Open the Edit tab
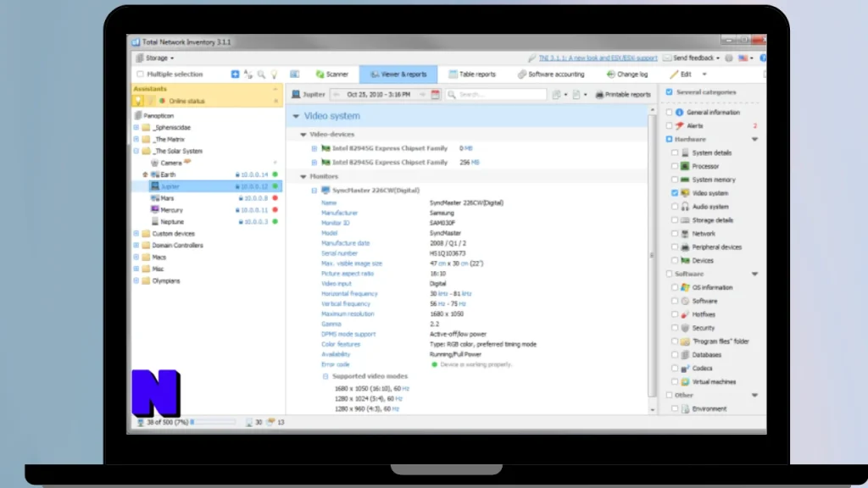 [x=681, y=75]
